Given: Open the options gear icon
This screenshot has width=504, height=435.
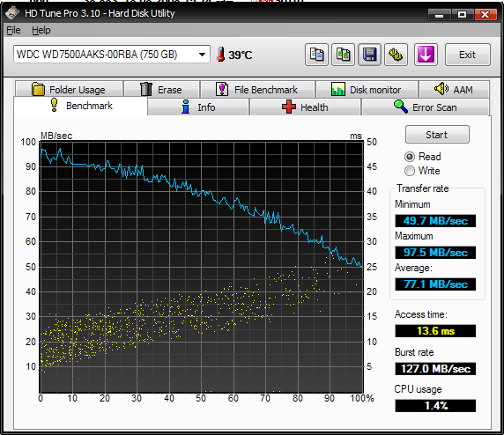Looking at the screenshot, I should click(x=396, y=55).
